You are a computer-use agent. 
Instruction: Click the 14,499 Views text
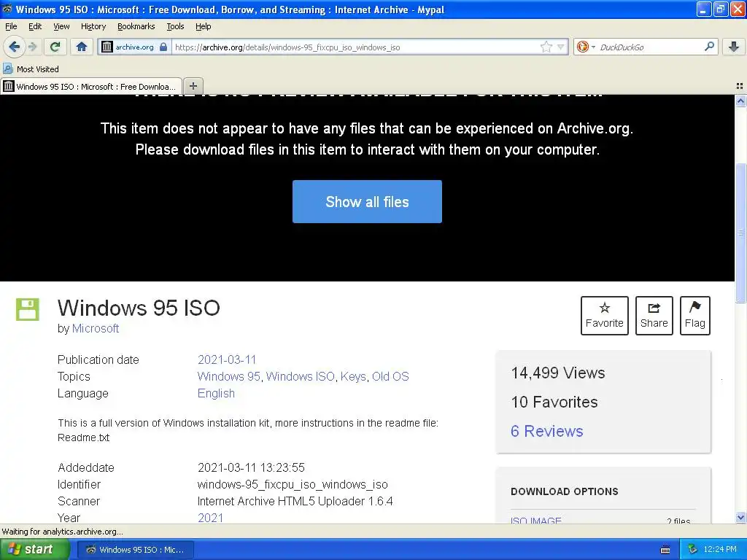[558, 373]
